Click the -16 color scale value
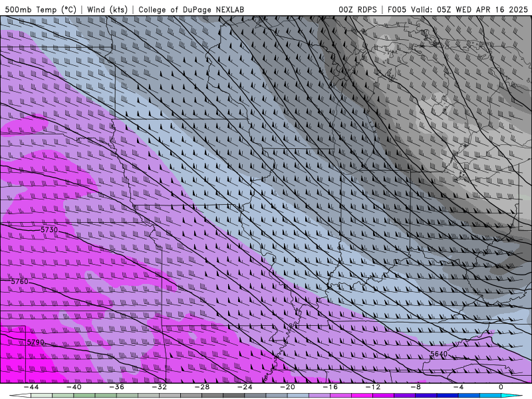The image size is (532, 399). coord(330,387)
